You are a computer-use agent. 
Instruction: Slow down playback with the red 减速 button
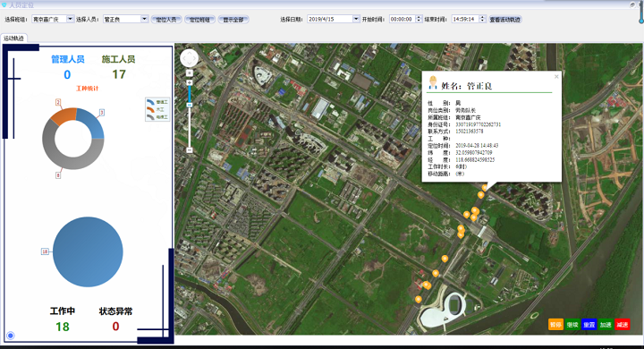pyautogui.click(x=623, y=324)
